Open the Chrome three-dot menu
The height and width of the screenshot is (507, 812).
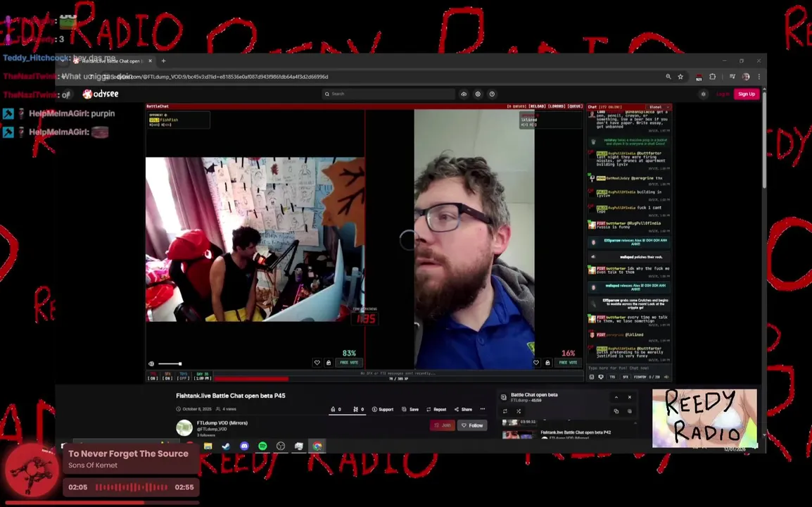pyautogui.click(x=759, y=77)
